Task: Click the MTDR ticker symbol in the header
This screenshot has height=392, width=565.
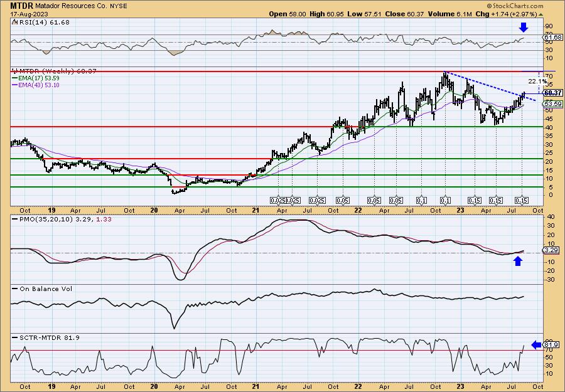Action: click(x=21, y=6)
